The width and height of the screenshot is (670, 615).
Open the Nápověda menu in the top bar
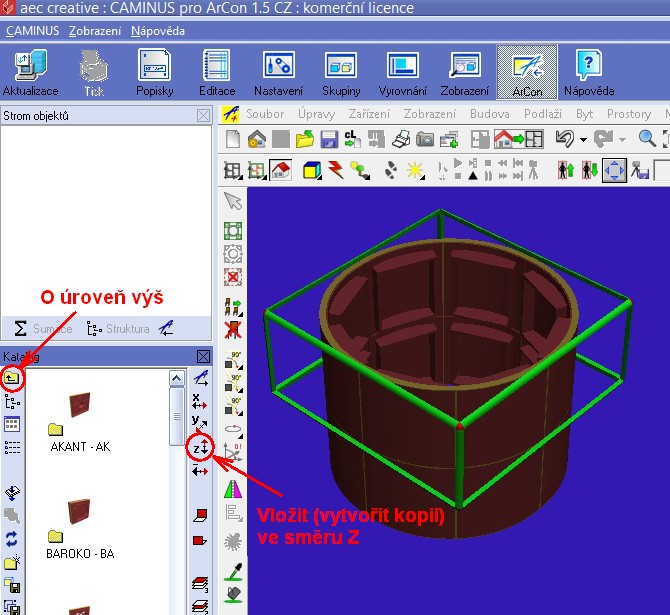[x=158, y=31]
